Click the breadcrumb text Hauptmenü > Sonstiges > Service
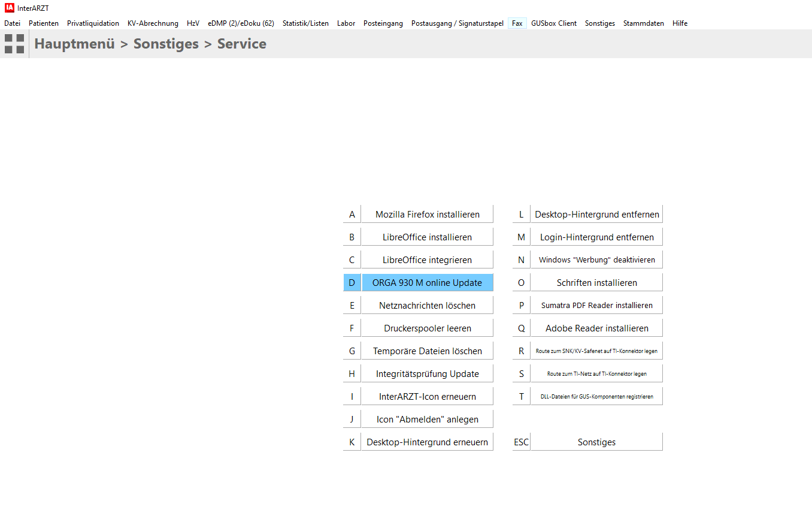812x522 pixels. 150,44
